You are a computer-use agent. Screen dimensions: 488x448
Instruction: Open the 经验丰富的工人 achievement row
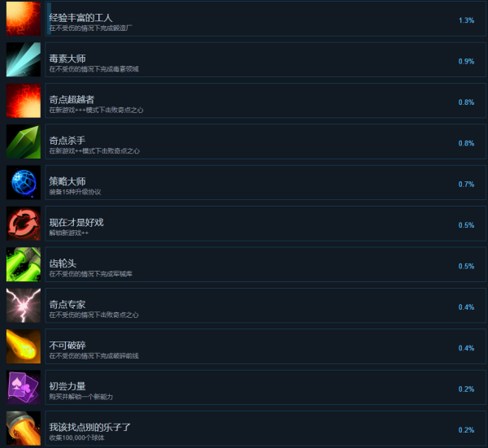click(x=265, y=19)
